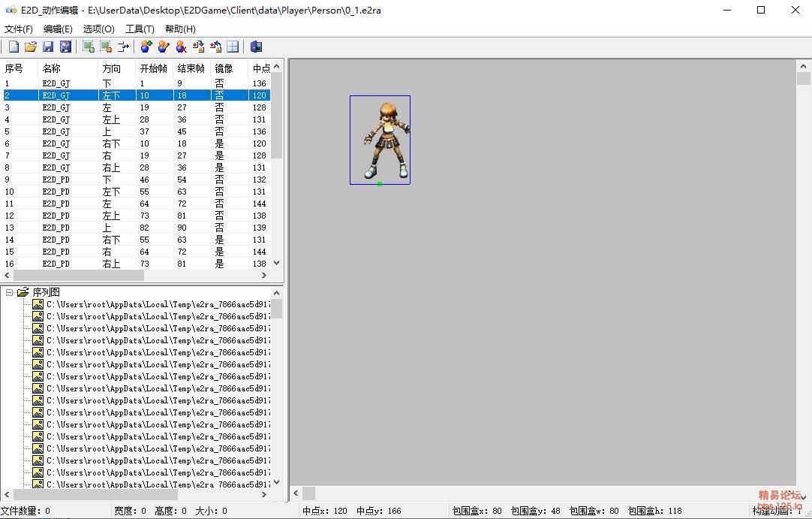Click the 开始帧 column header
This screenshot has width=812, height=519.
[x=153, y=68]
